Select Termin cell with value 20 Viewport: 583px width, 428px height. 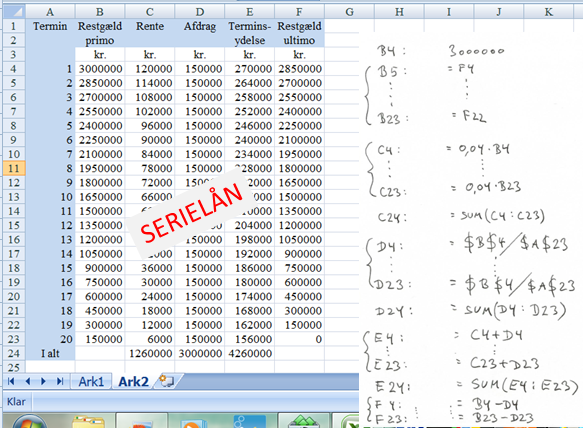point(50,339)
